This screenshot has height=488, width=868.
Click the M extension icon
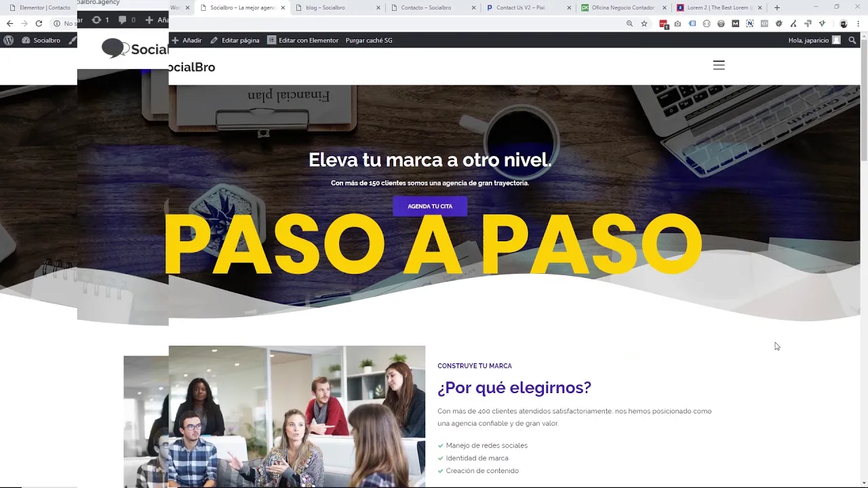[735, 24]
